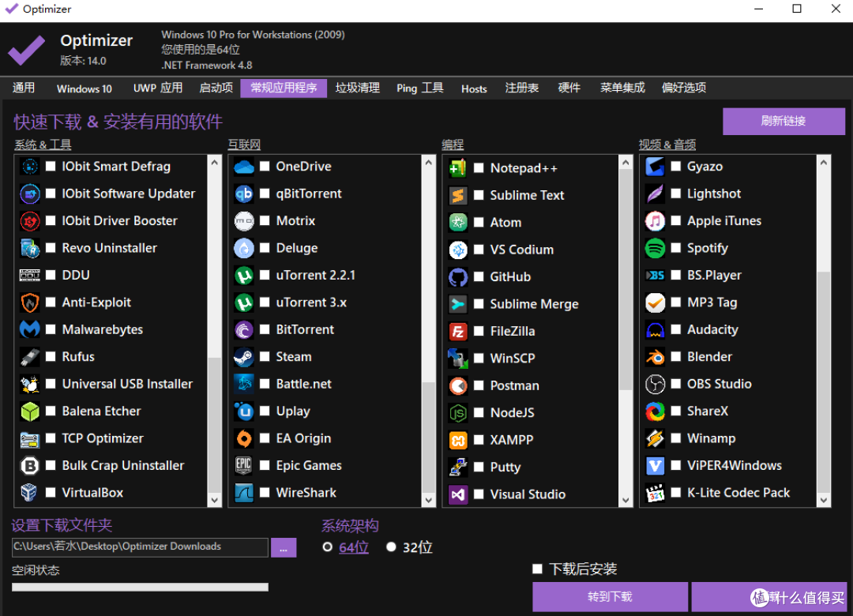Open the UWP 应用 tab
This screenshot has width=853, height=616.
158,88
